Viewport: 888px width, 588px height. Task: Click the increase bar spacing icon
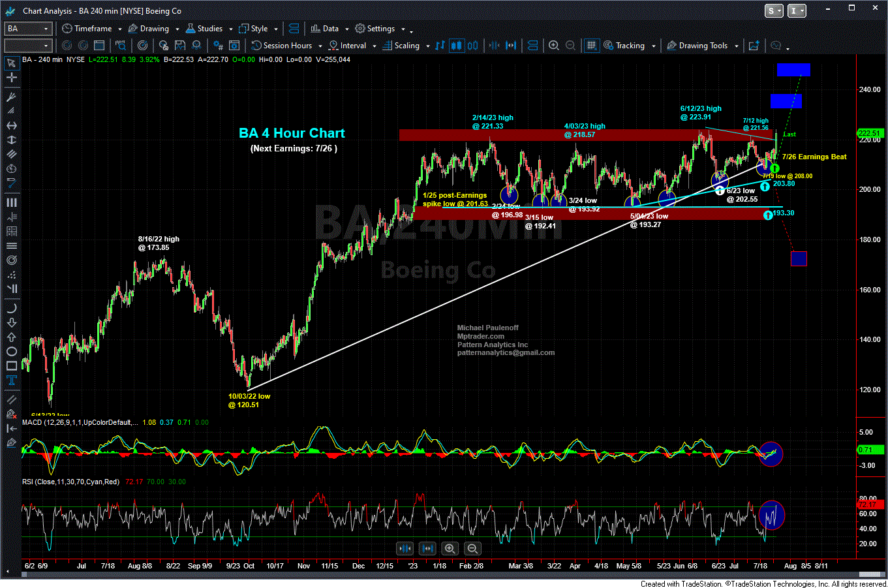(x=511, y=45)
